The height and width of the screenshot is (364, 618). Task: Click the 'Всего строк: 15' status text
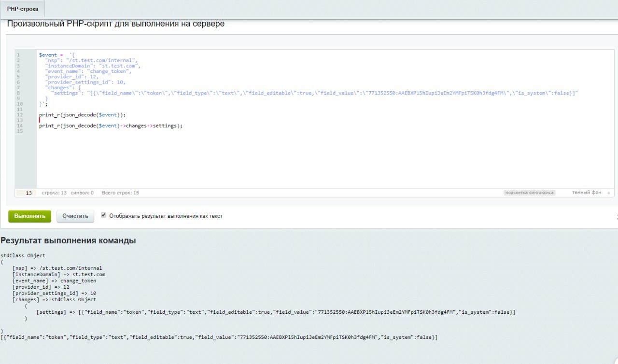coord(120,193)
